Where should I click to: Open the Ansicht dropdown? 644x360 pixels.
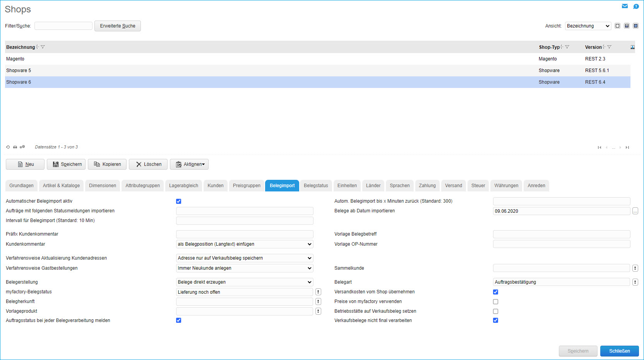point(588,26)
